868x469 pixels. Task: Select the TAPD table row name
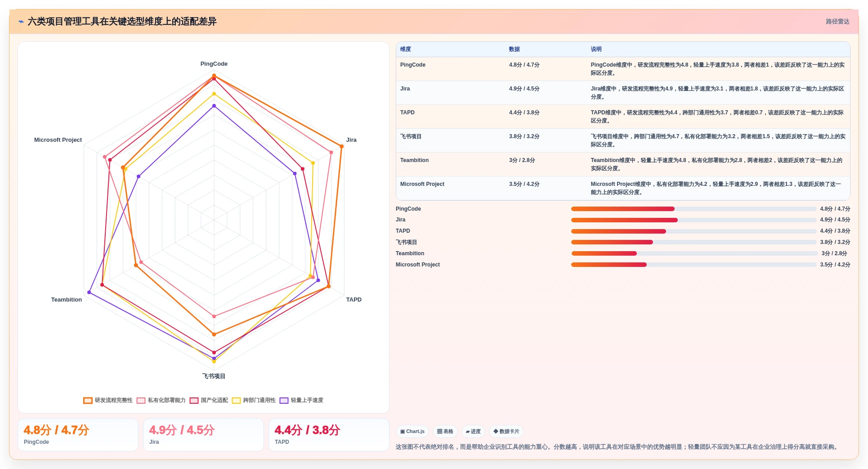pos(407,113)
